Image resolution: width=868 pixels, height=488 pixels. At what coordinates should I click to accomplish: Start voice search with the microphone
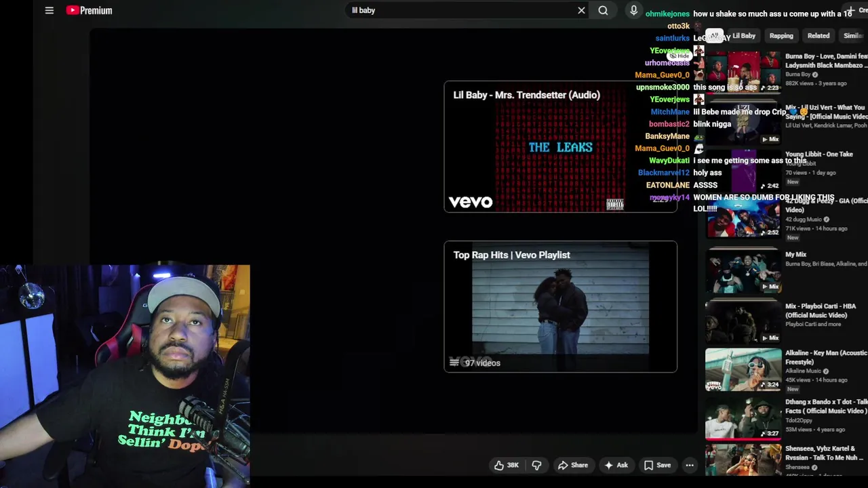[633, 10]
